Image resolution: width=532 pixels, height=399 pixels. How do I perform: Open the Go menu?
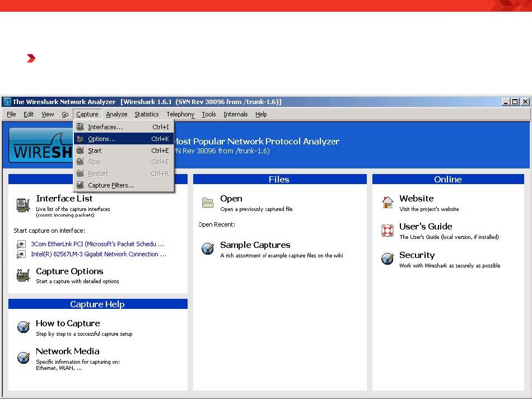[65, 114]
